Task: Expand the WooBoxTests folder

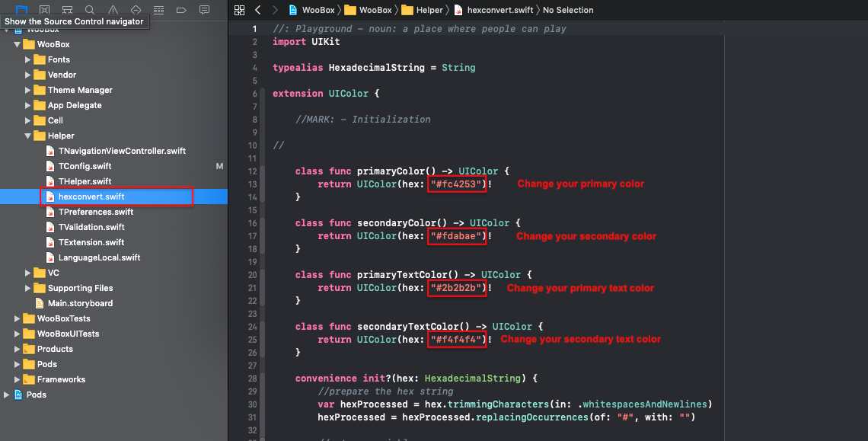Action: 18,318
